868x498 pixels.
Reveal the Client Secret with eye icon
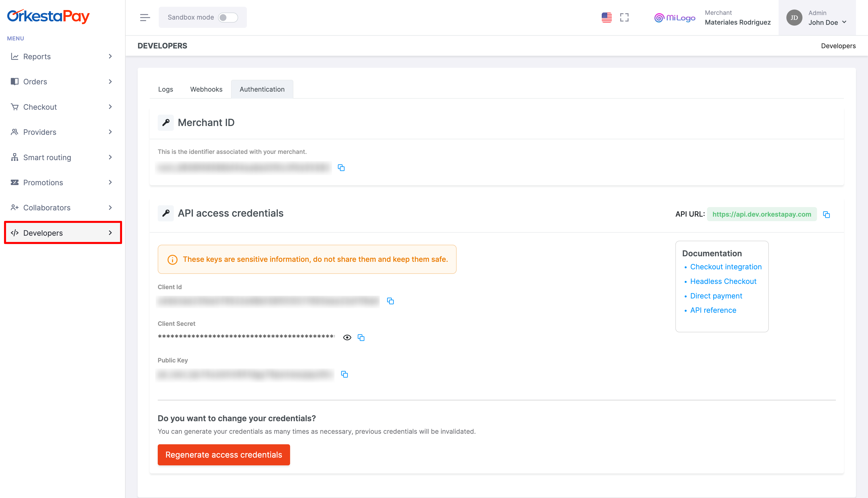[x=347, y=338]
